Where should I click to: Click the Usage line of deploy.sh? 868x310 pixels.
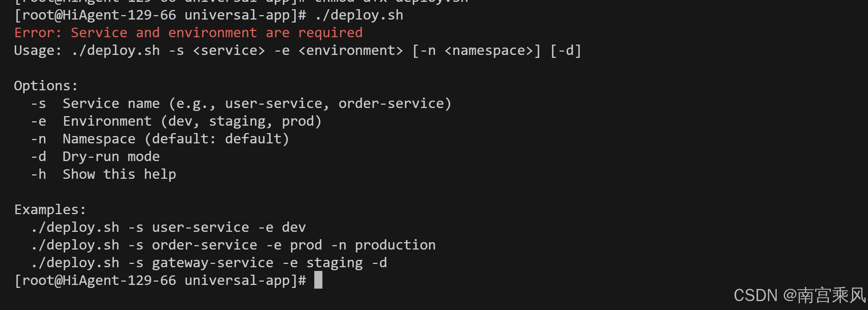point(298,50)
